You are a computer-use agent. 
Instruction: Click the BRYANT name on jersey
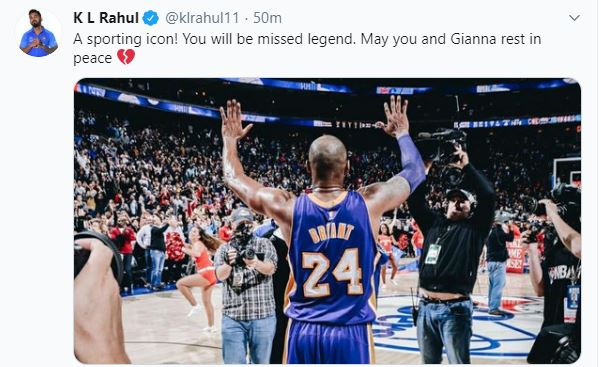(x=331, y=232)
